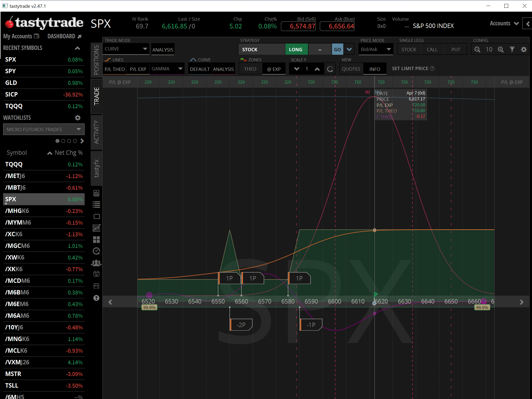Open the CURVE trade mode dropdown
The image size is (532, 399).
click(x=126, y=49)
